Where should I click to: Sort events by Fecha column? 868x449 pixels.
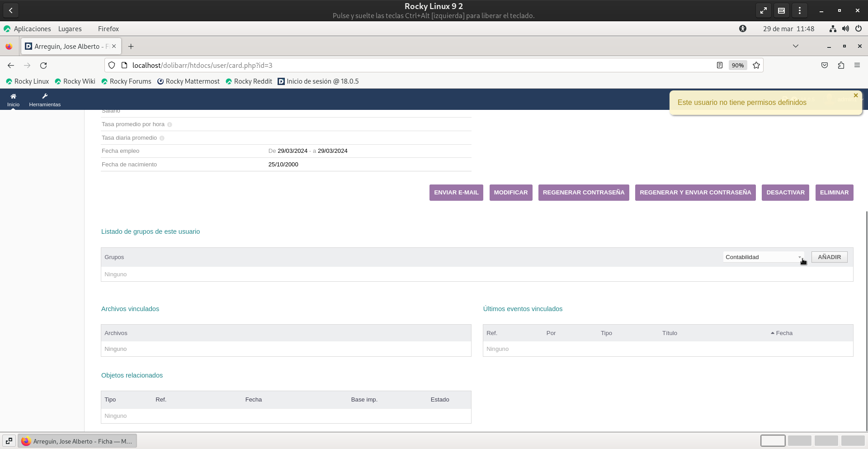click(x=784, y=333)
